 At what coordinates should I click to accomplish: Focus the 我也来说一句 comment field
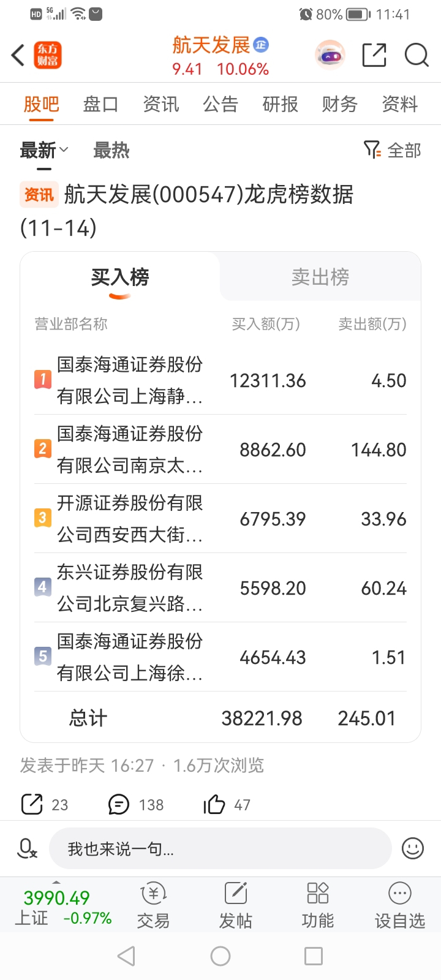[x=220, y=848]
